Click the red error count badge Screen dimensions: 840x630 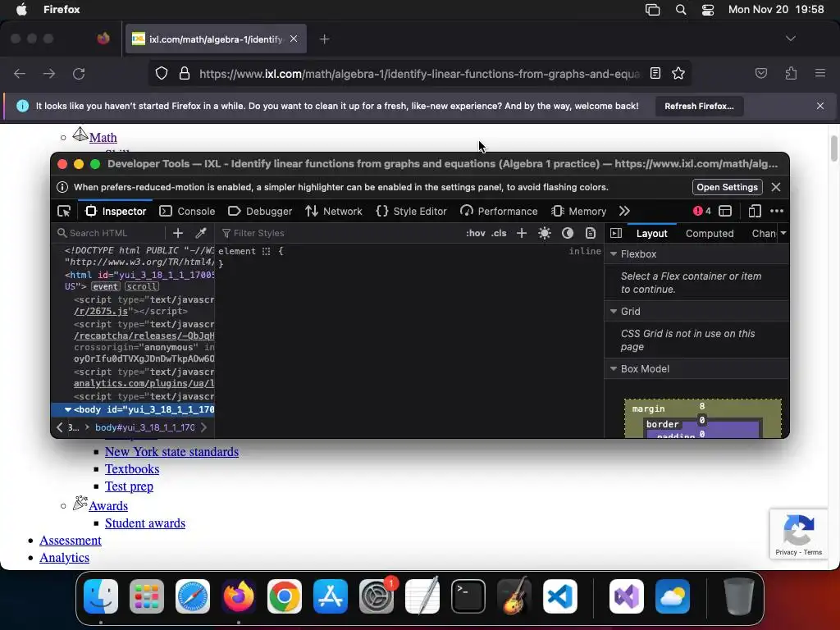(702, 211)
